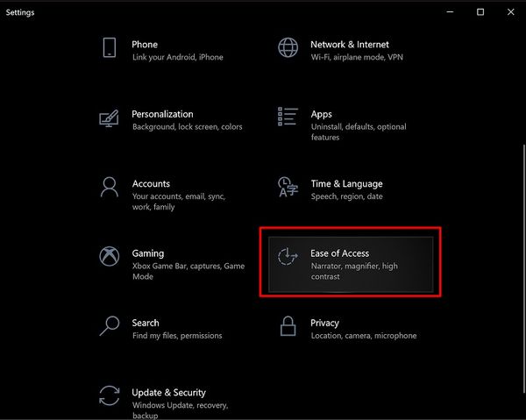Screen dimensions: 526x420
Task: Open the Network & Internet globe icon
Action: pos(288,47)
